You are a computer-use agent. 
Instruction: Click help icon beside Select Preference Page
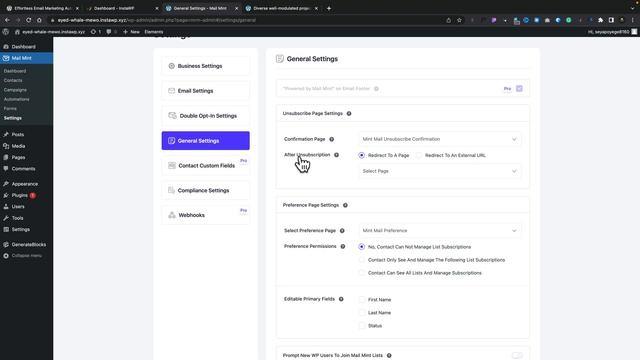click(342, 231)
